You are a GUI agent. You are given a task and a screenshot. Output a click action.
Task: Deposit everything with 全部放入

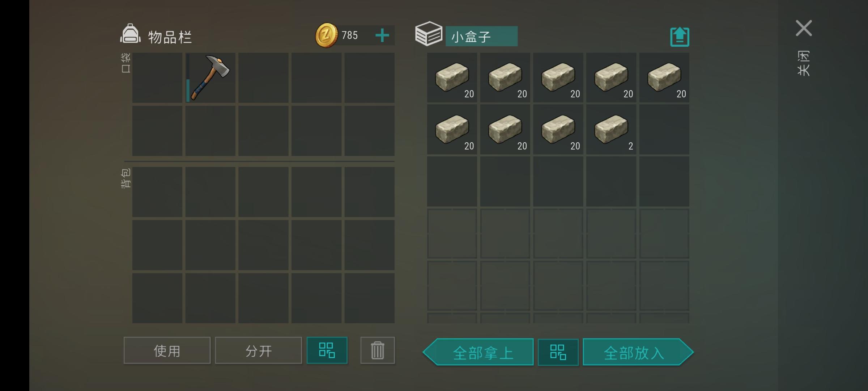pos(638,352)
